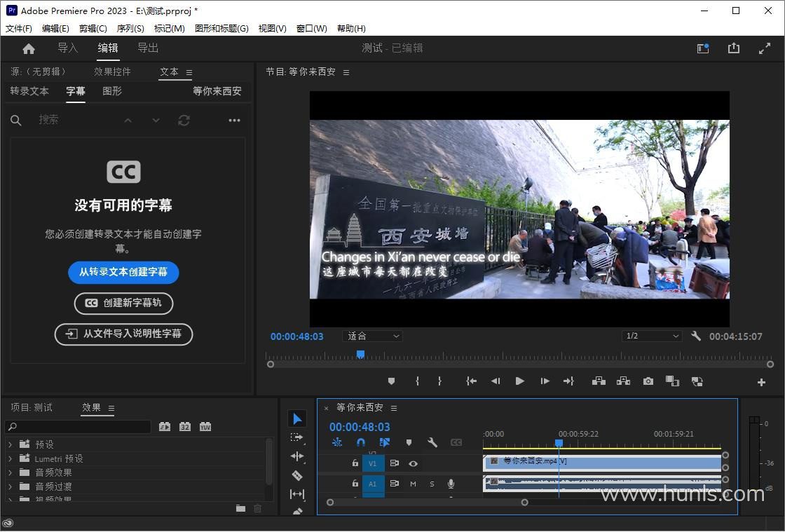
Task: Expand the 预设 folder
Action: click(10, 444)
